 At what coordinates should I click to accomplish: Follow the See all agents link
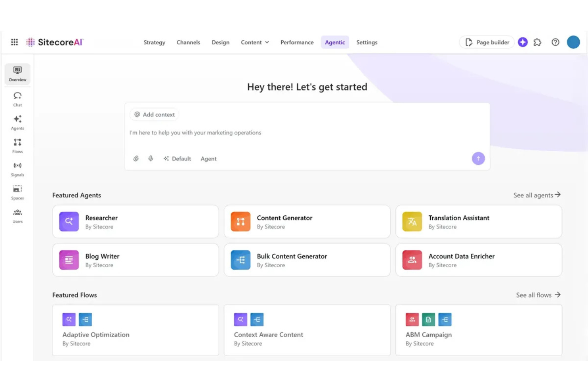point(537,195)
